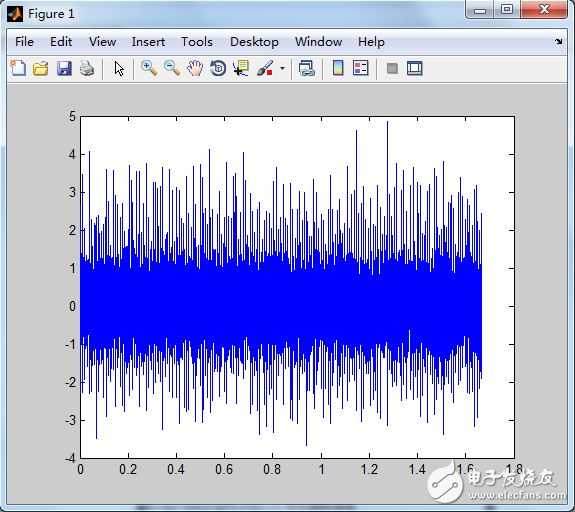The image size is (575, 512).
Task: Open the Insert menu
Action: [x=148, y=42]
